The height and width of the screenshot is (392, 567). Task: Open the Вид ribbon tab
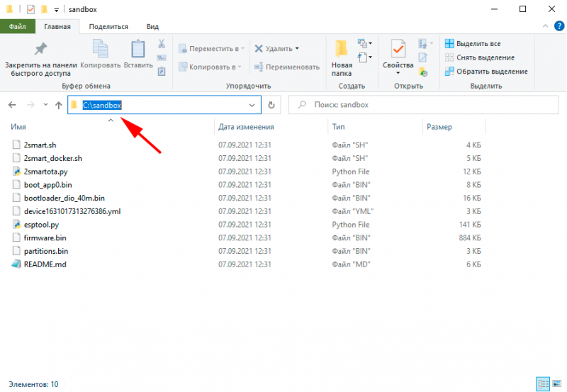(152, 27)
